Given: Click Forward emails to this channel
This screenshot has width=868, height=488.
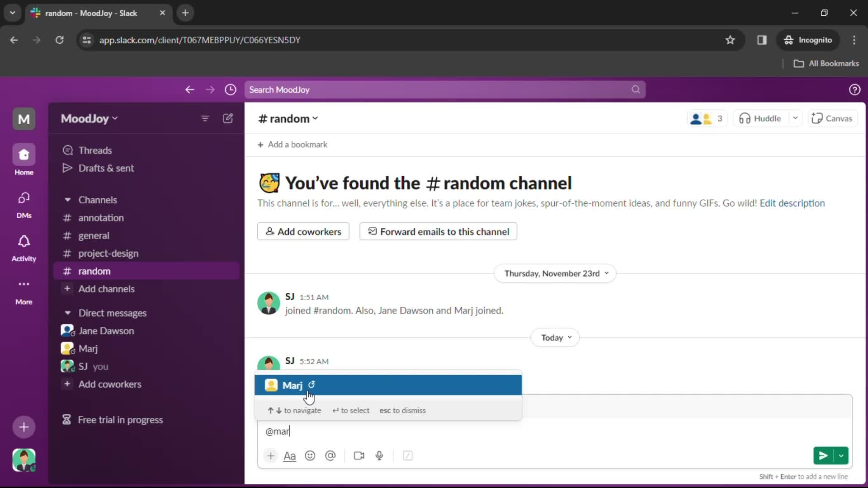Looking at the screenshot, I should tap(438, 232).
